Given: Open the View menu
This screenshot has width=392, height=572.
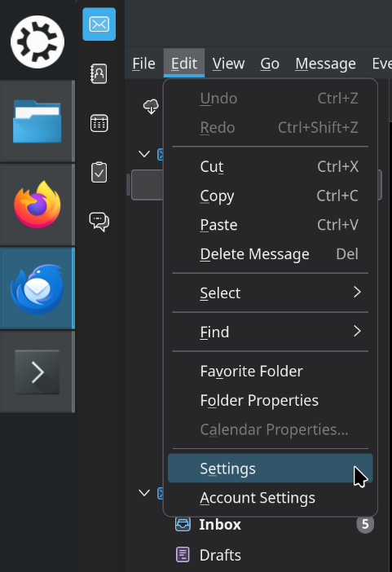Looking at the screenshot, I should pos(228,64).
